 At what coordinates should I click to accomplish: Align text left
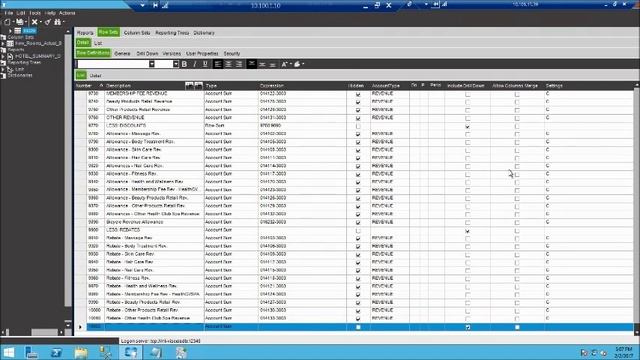point(218,64)
